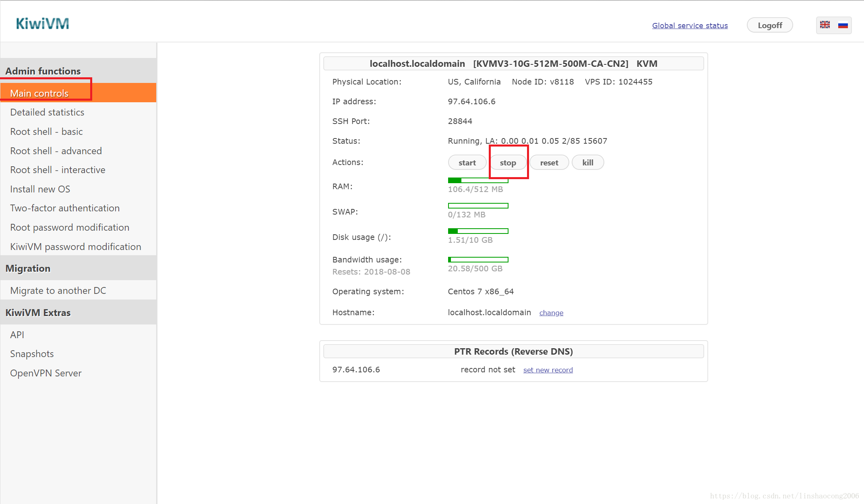Go to Install new OS
The height and width of the screenshot is (504, 864).
point(40,189)
